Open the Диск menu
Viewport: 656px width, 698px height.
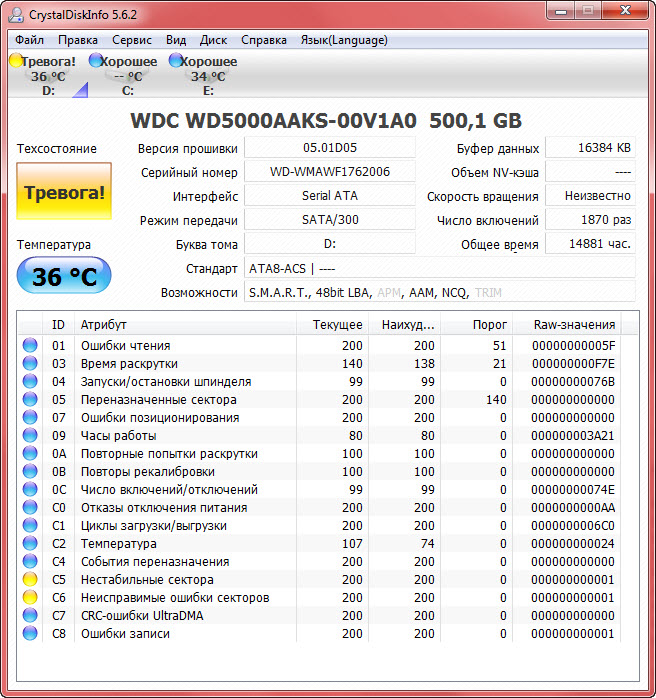click(213, 40)
